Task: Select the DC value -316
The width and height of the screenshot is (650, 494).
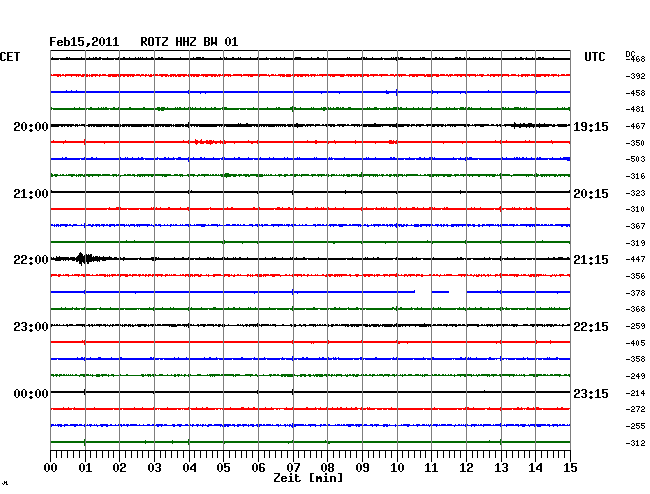Action: [x=635, y=176]
